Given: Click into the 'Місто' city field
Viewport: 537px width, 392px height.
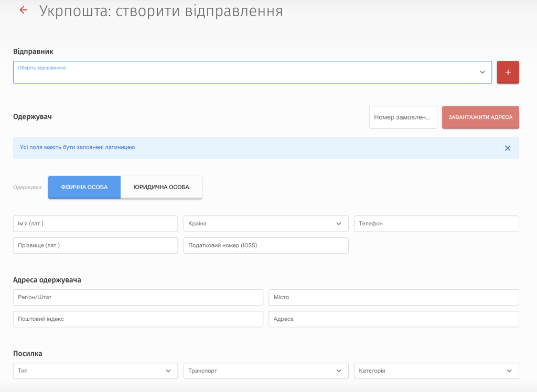Looking at the screenshot, I should (x=393, y=297).
